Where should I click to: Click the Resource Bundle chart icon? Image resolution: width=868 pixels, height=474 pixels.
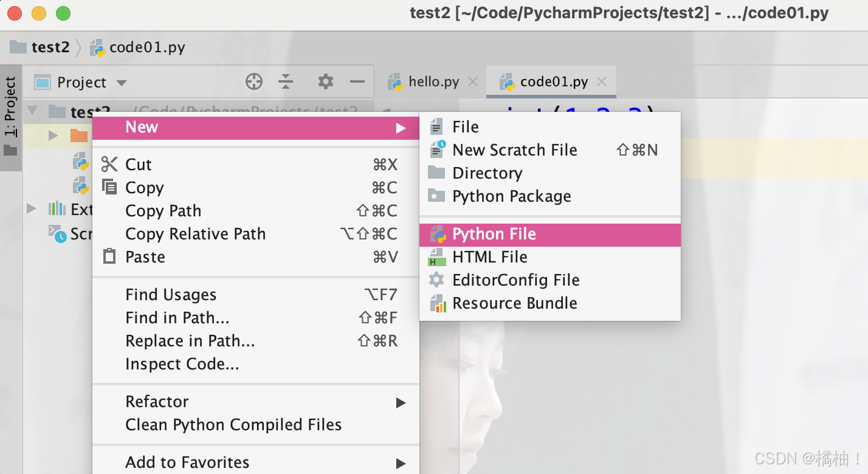coord(438,303)
